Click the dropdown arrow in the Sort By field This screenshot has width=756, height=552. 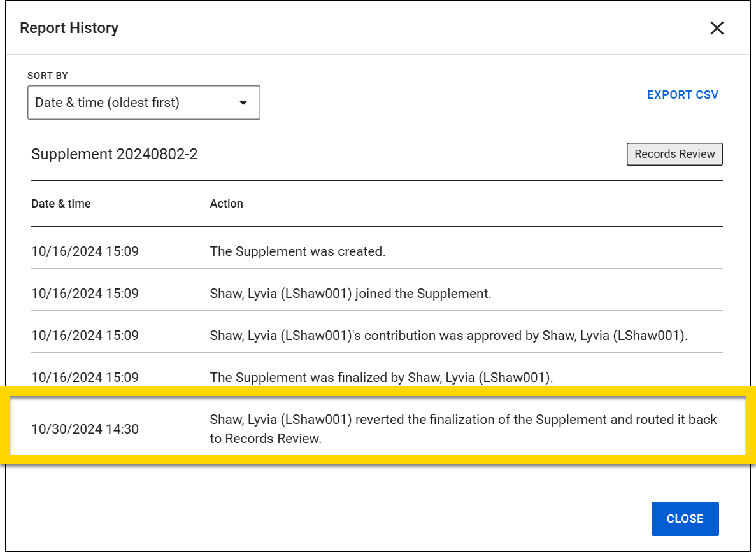(x=243, y=103)
